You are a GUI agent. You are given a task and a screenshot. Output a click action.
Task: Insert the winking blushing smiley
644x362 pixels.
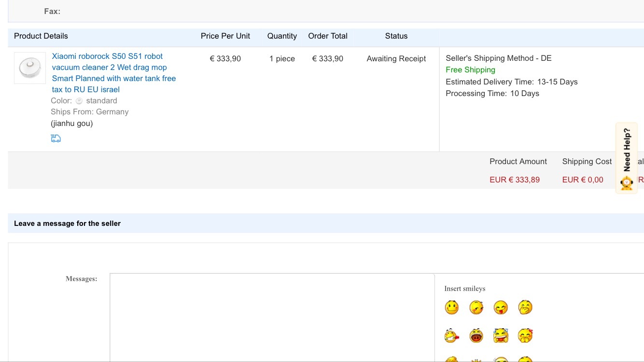click(x=476, y=307)
